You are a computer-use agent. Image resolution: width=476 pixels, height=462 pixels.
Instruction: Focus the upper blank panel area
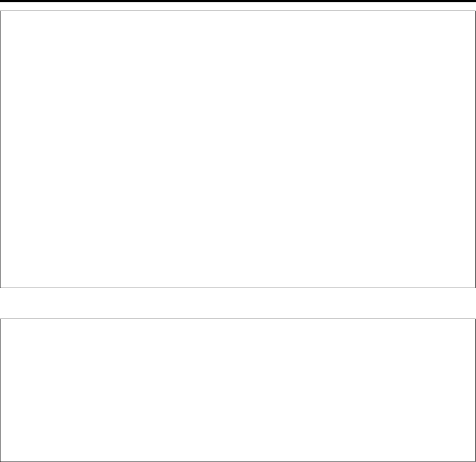pyautogui.click(x=238, y=149)
